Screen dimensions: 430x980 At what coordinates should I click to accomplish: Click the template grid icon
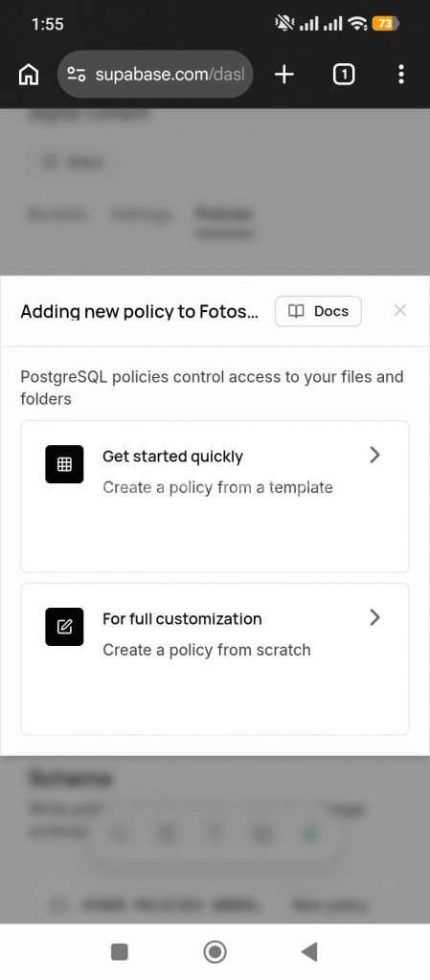coord(64,464)
